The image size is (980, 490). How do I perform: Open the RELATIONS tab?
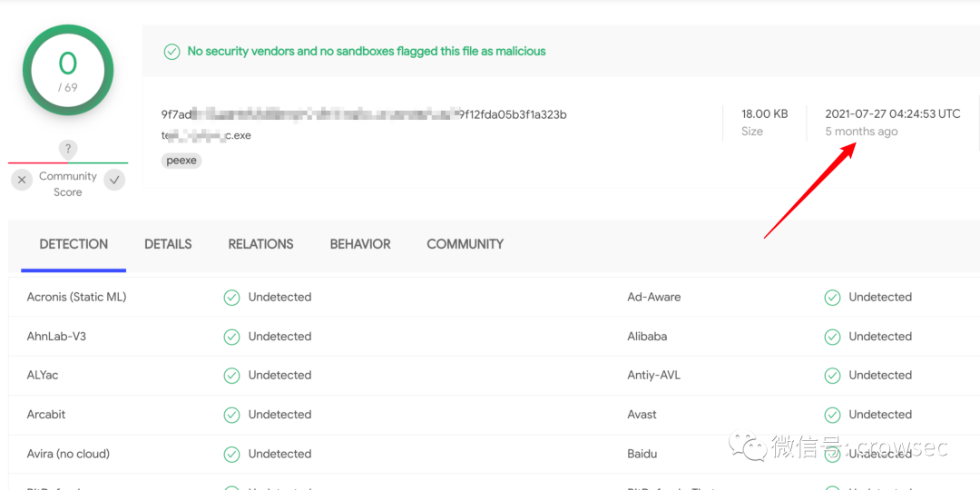coord(260,244)
